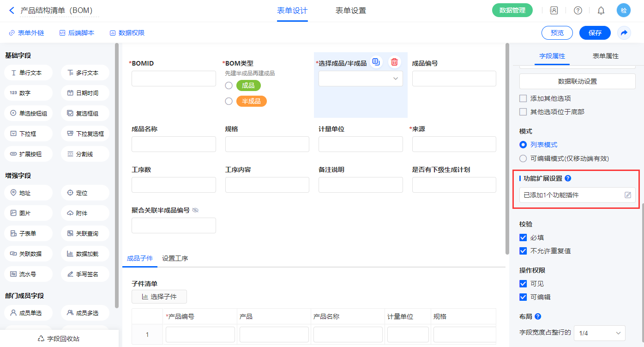
Task: Select the 成品 radio option
Action: click(x=229, y=85)
